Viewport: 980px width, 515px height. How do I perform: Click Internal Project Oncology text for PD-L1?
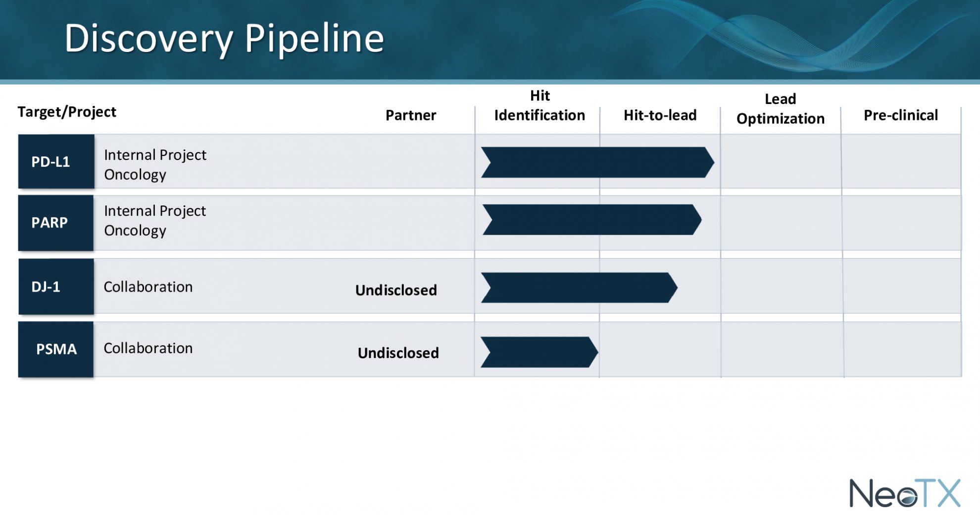pyautogui.click(x=155, y=164)
